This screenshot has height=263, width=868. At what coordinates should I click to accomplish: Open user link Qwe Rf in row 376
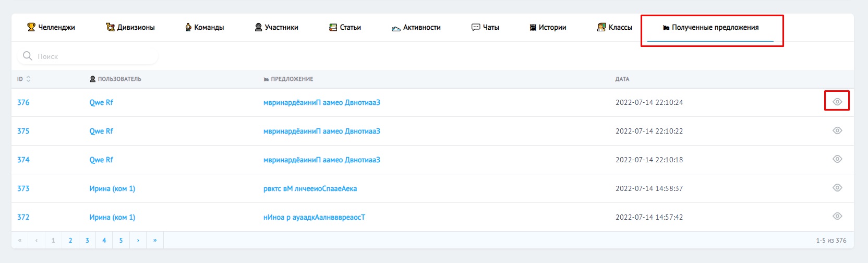click(101, 102)
